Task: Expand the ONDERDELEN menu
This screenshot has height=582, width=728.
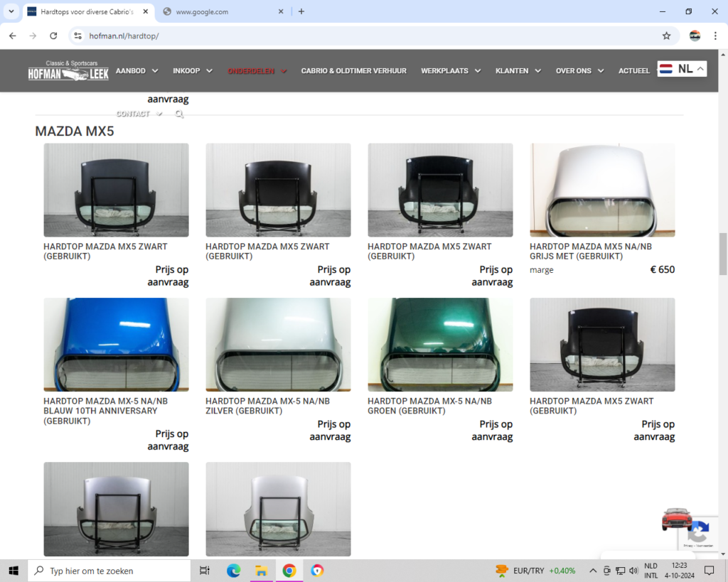Action: (257, 70)
